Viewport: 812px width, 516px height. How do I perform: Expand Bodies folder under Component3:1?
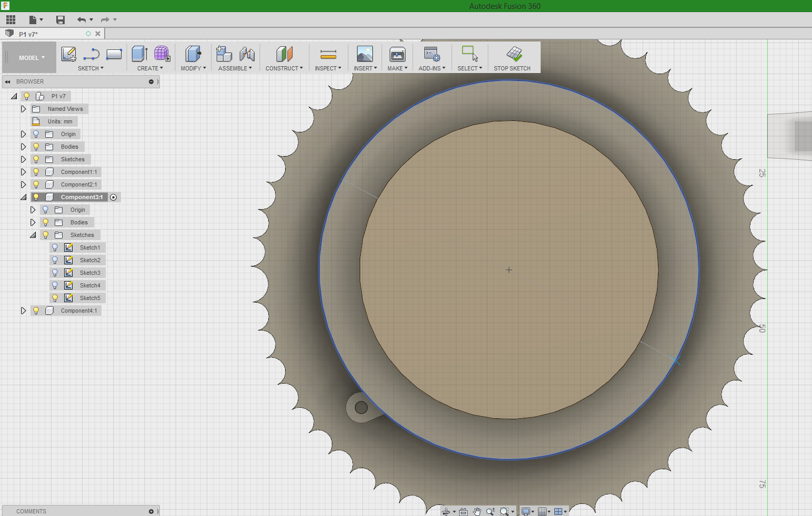click(33, 222)
